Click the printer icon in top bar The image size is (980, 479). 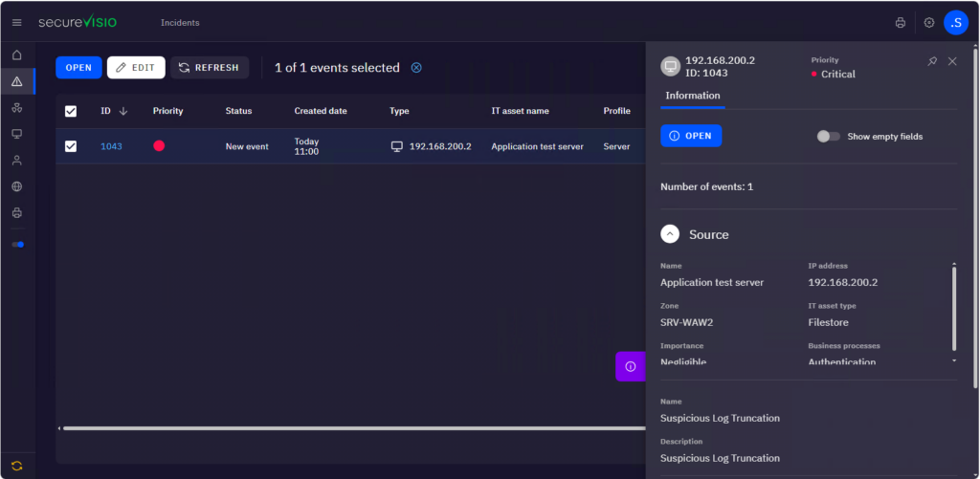click(900, 23)
